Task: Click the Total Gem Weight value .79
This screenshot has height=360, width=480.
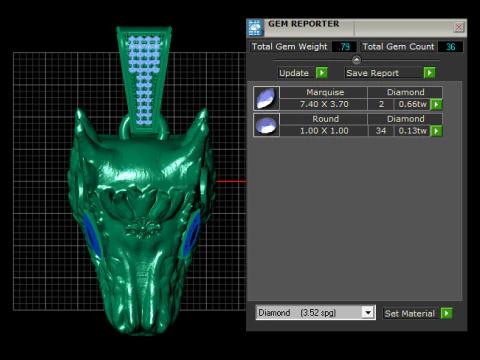Action: point(344,47)
